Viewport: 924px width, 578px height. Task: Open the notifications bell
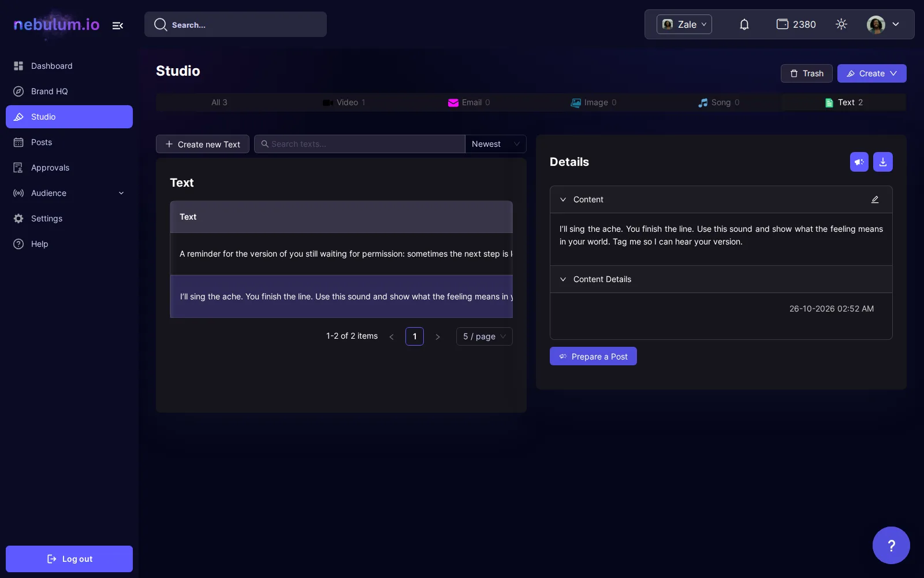click(744, 24)
